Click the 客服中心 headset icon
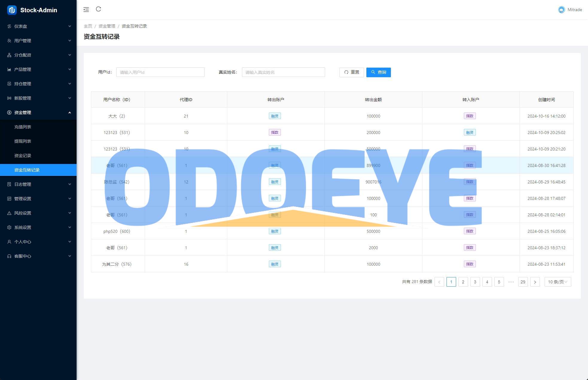Screen dimensions: 588x380 pyautogui.click(x=9, y=256)
